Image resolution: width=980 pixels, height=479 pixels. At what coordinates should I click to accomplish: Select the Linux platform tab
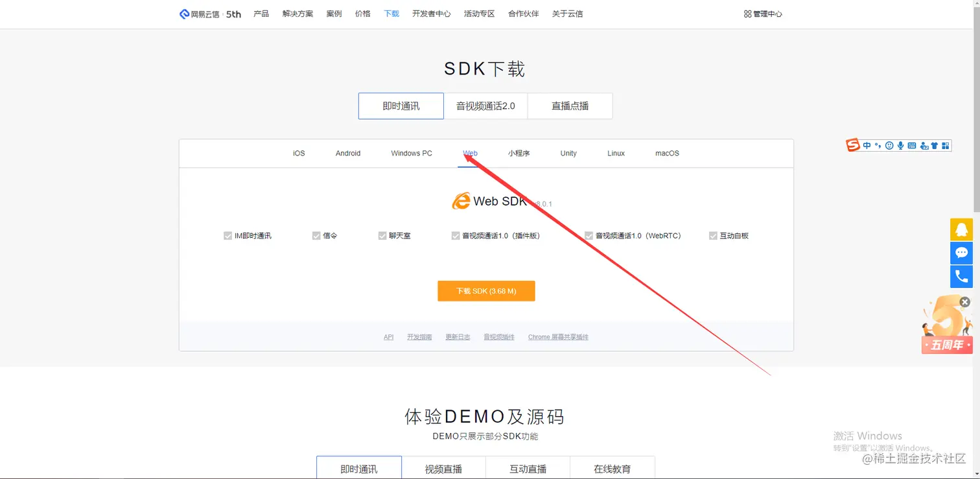pos(616,154)
